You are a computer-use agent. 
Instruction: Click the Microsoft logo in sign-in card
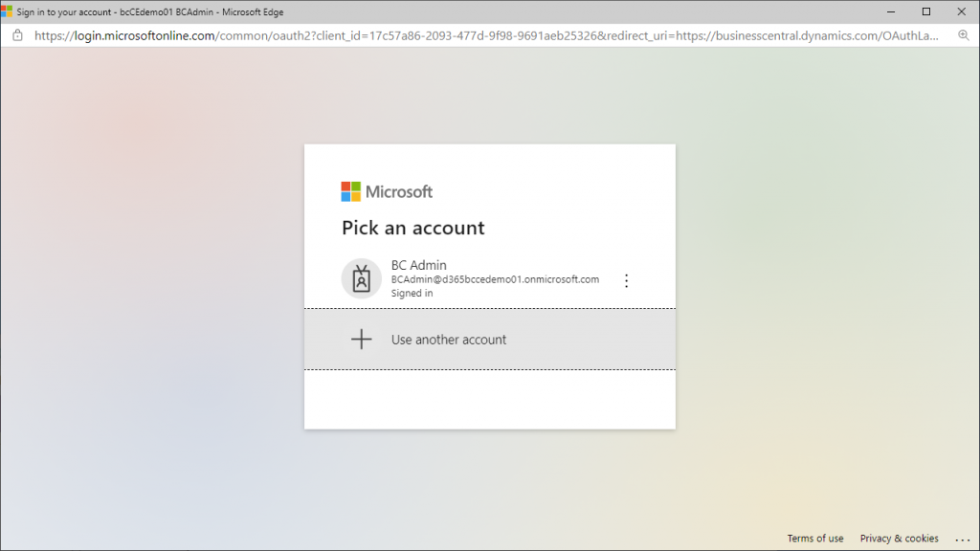point(387,191)
